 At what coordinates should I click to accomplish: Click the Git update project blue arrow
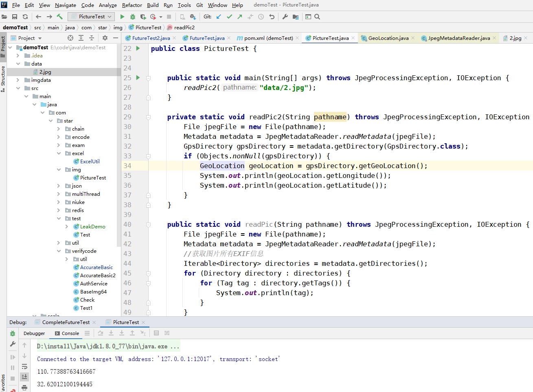(x=219, y=17)
